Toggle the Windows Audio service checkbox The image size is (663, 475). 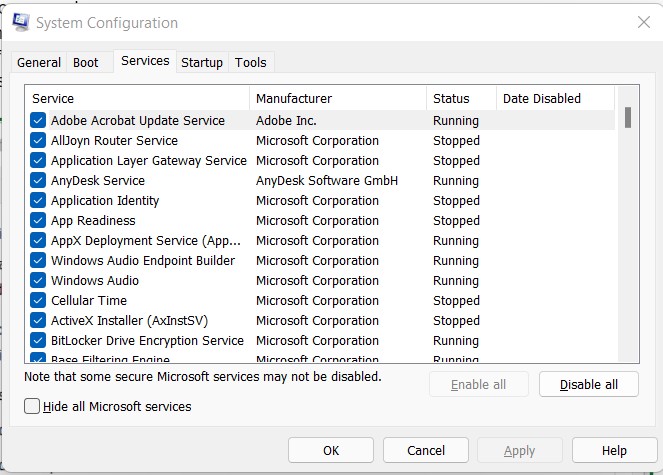pyautogui.click(x=38, y=281)
